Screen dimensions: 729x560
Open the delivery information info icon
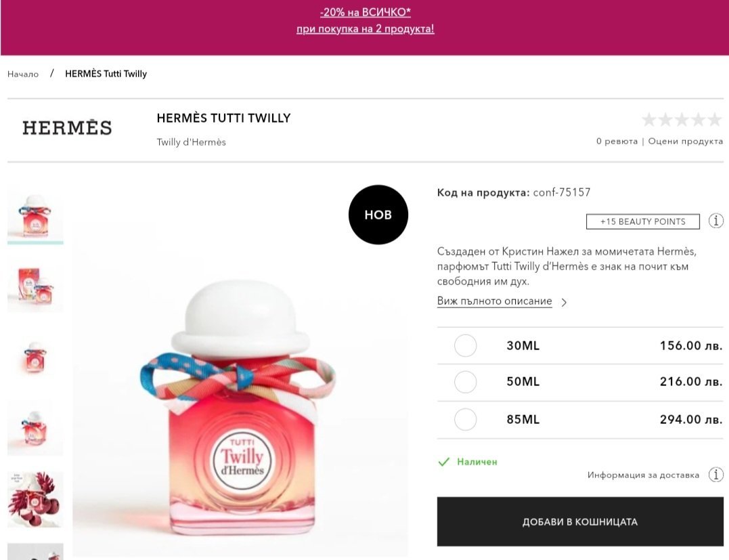[x=715, y=475]
